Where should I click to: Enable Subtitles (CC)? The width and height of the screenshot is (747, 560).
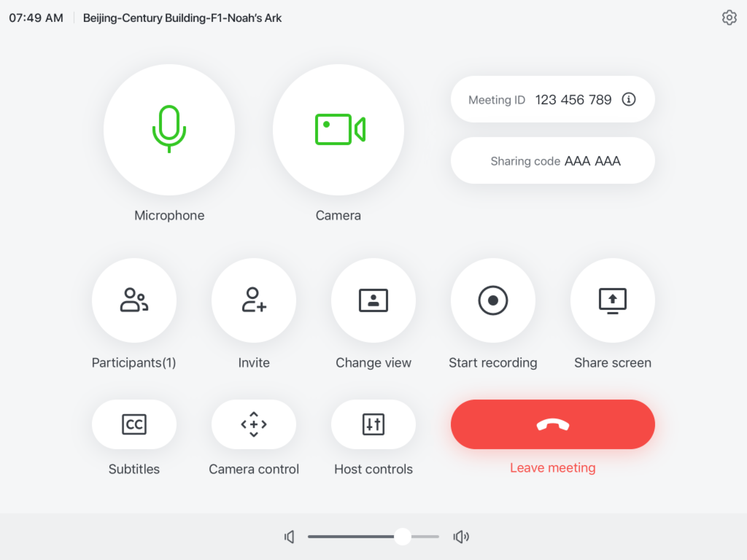coord(133,424)
